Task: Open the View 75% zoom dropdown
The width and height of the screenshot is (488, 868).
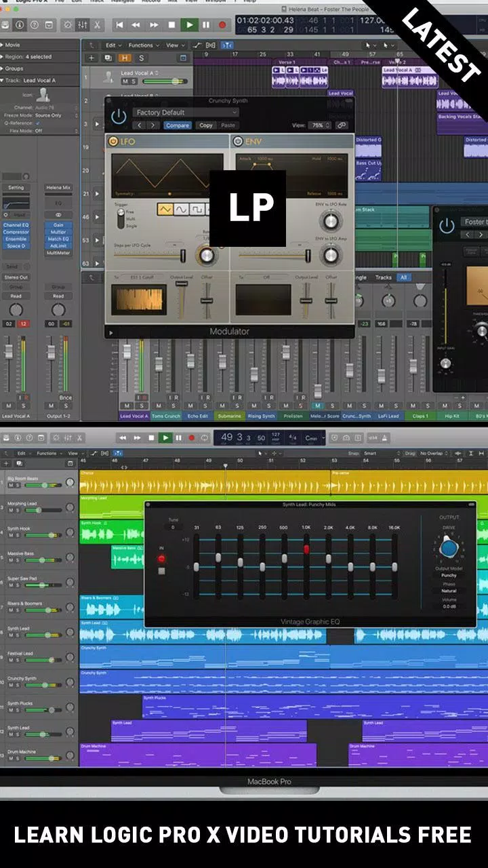Action: pos(318,125)
